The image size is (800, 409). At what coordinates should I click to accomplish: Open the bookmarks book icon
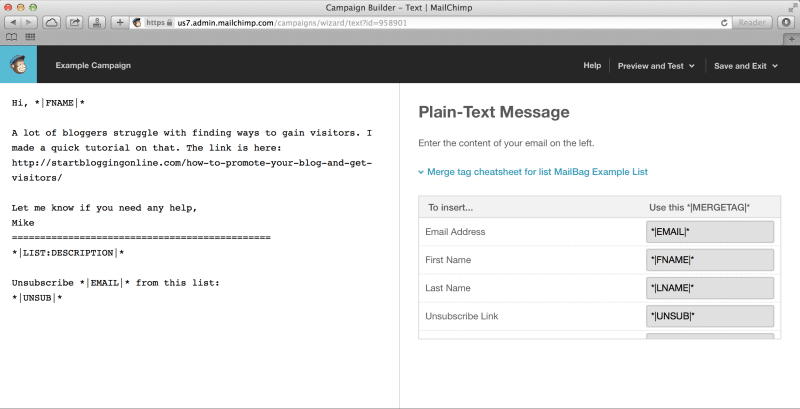point(11,37)
